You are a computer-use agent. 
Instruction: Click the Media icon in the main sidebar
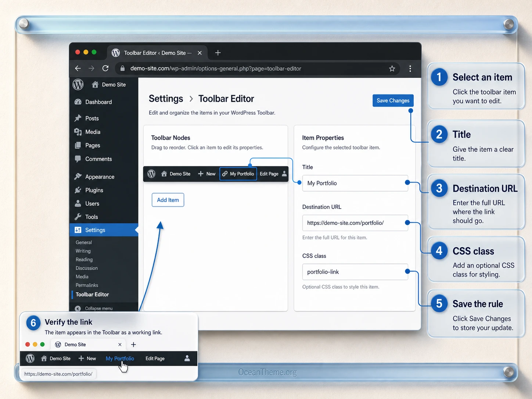[x=78, y=132]
